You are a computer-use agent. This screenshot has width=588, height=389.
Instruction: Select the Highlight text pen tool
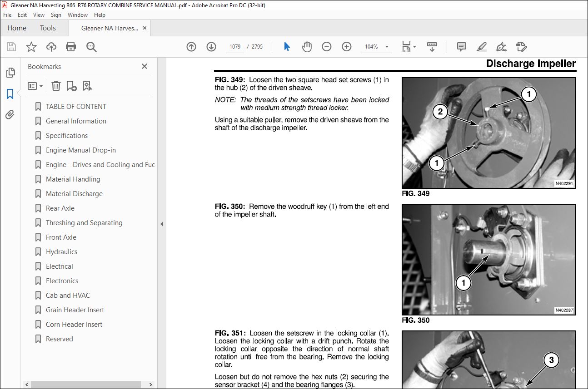pos(482,47)
